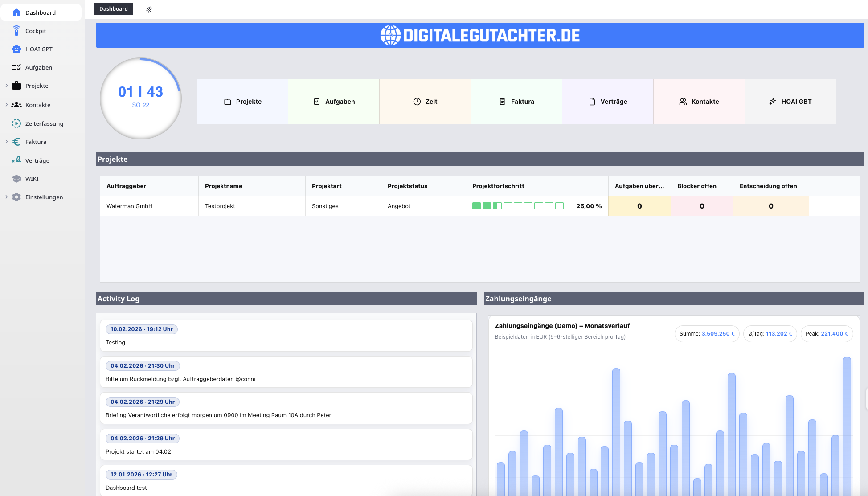Click the globe logo in the banner
The height and width of the screenshot is (496, 868).
[x=391, y=35]
